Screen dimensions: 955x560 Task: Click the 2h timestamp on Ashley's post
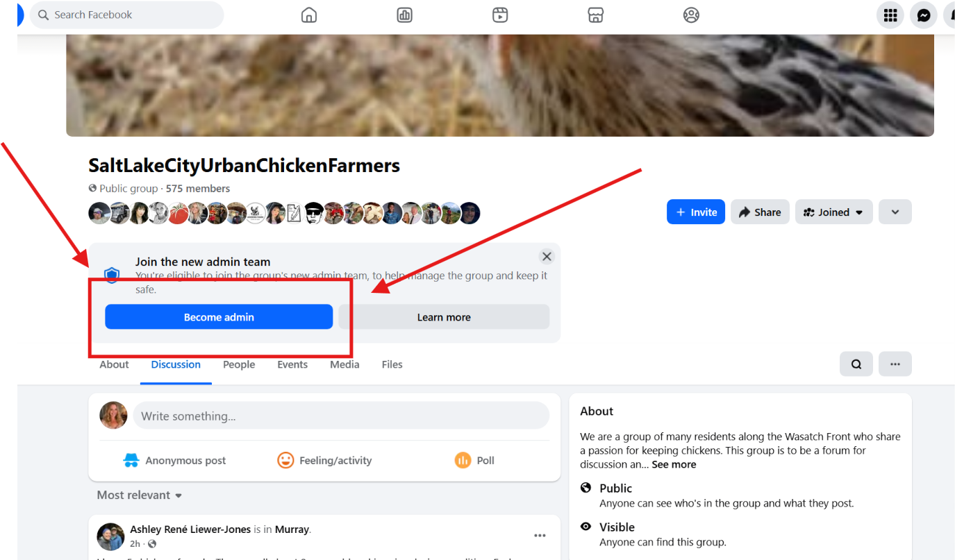pyautogui.click(x=135, y=543)
